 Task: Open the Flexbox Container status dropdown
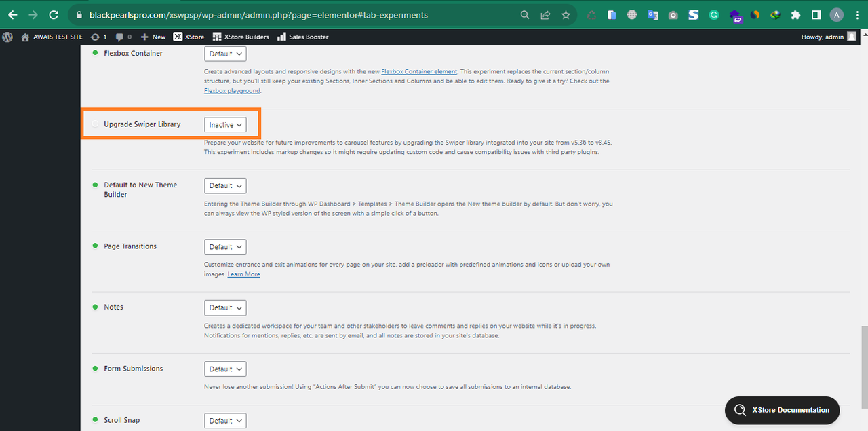click(x=225, y=54)
